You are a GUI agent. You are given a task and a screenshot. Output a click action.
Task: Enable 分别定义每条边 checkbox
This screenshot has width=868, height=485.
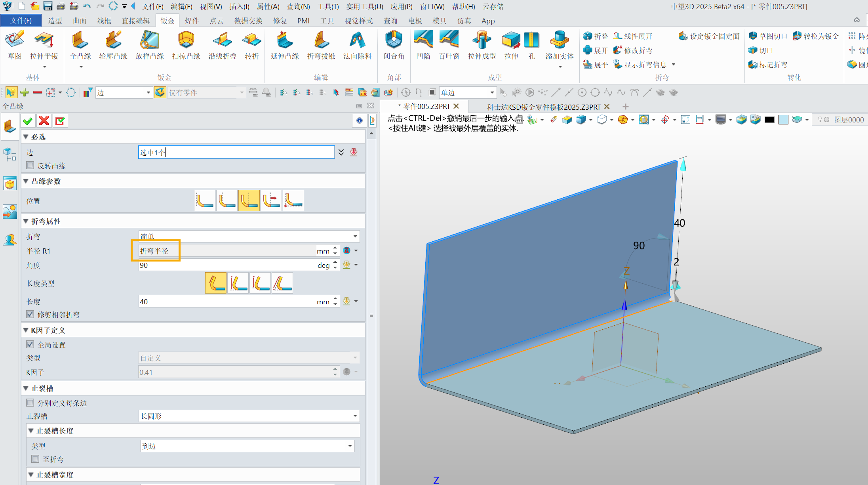pos(30,403)
